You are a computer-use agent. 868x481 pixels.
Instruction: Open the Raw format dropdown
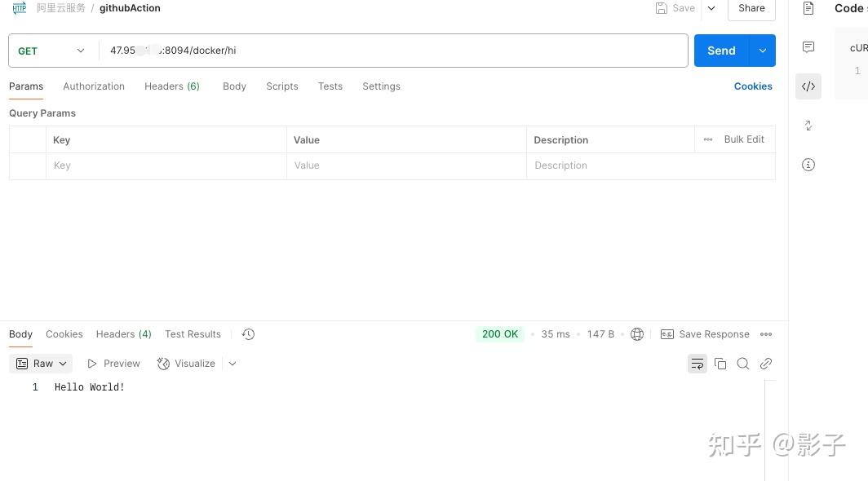tap(42, 364)
